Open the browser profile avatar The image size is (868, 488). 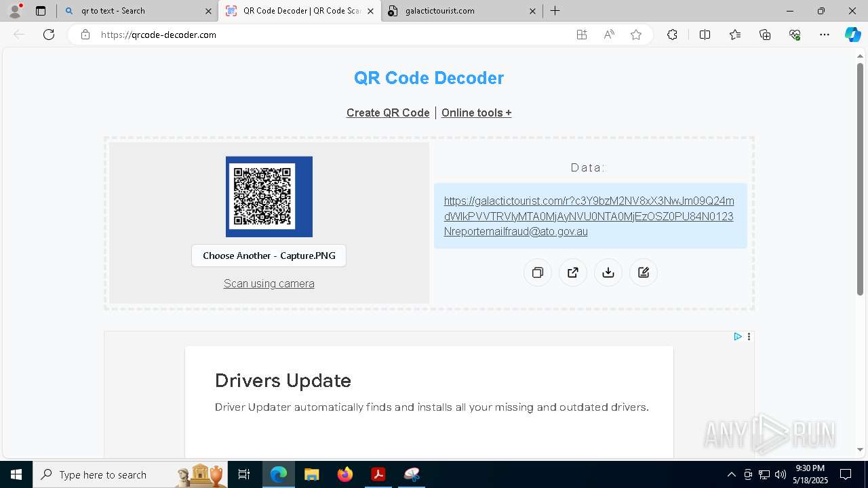pos(15,11)
